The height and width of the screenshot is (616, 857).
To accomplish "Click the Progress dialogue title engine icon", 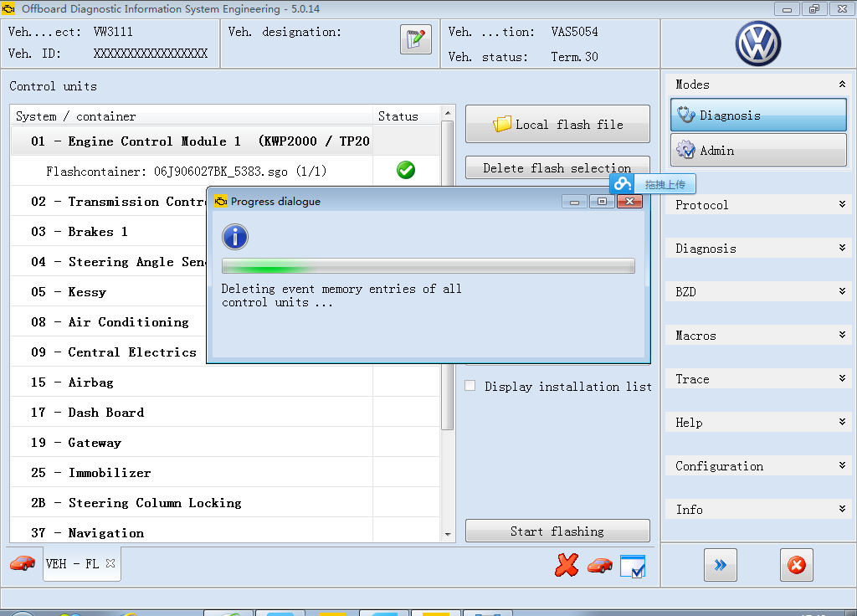I will point(221,202).
